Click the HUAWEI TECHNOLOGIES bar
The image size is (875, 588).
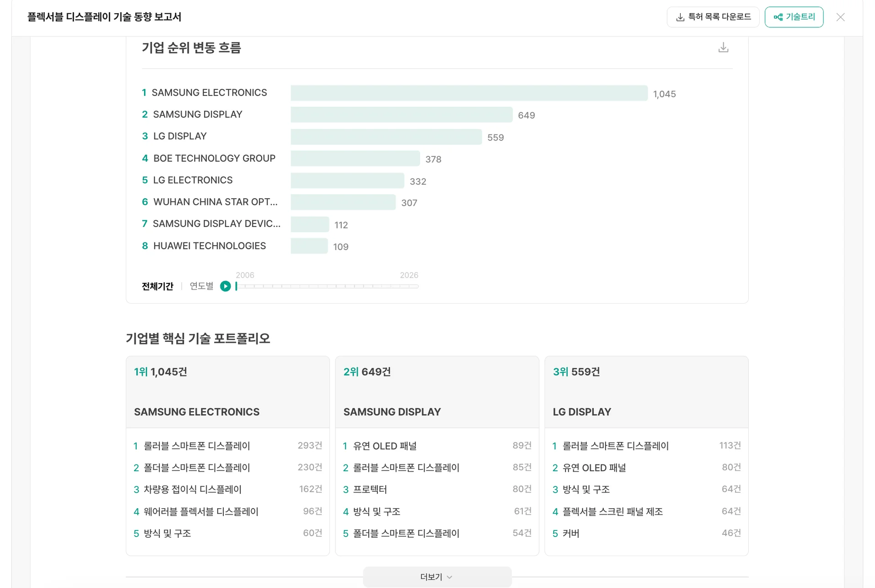tap(309, 246)
